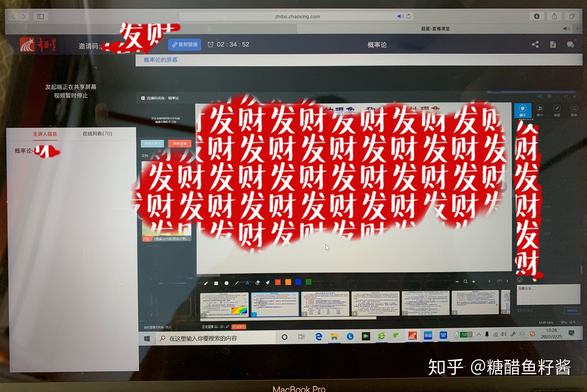Screen dimensions: 587x392
Task: Select the text annotation tool
Action: tap(247, 283)
